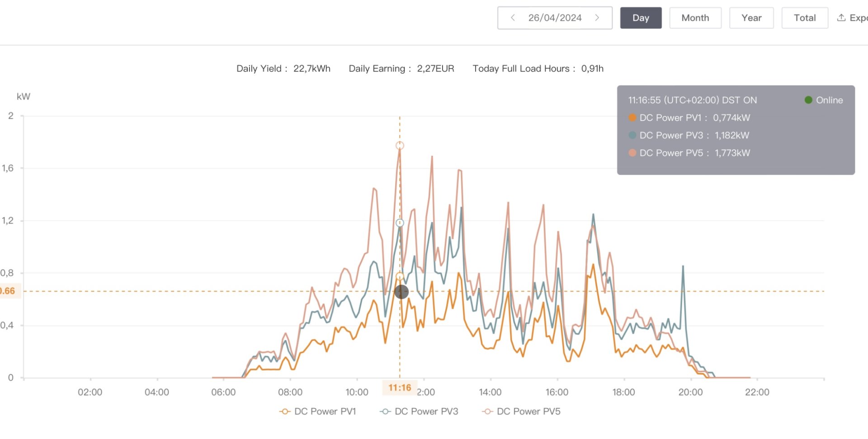Screen dimensions: 868x439
Task: Go to the previous day with left chevron
Action: 513,18
